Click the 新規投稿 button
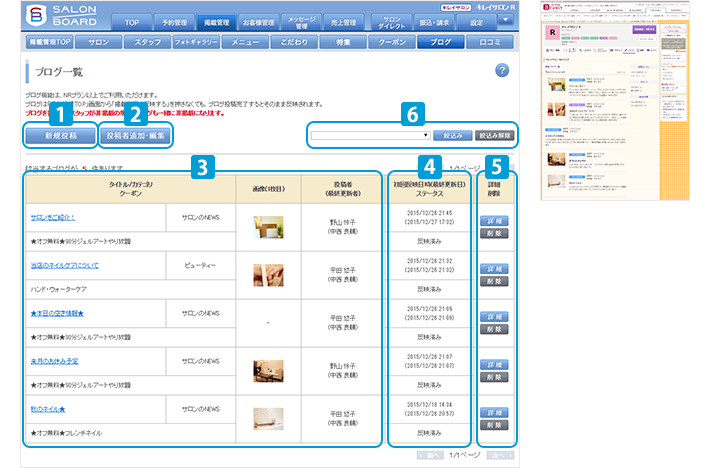This screenshot has width=710, height=468. click(60, 134)
